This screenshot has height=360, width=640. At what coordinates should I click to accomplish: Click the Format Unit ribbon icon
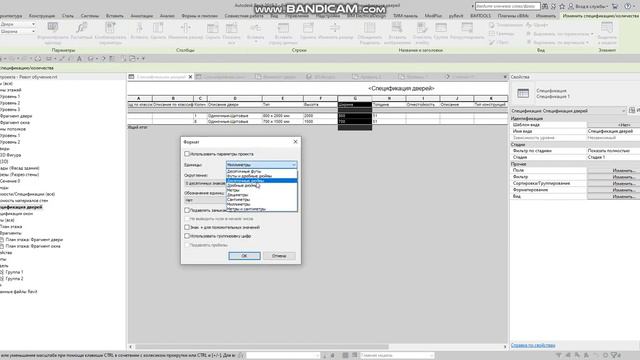[x=53, y=28]
